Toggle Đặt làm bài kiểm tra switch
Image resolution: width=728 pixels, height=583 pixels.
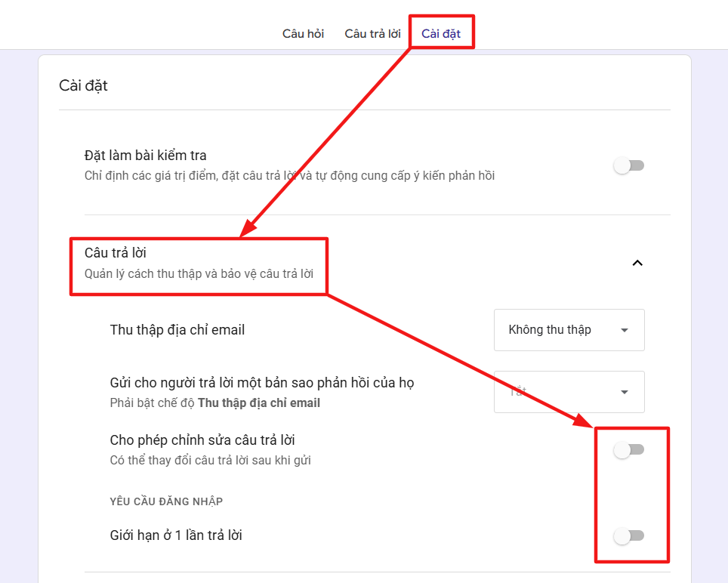point(628,165)
